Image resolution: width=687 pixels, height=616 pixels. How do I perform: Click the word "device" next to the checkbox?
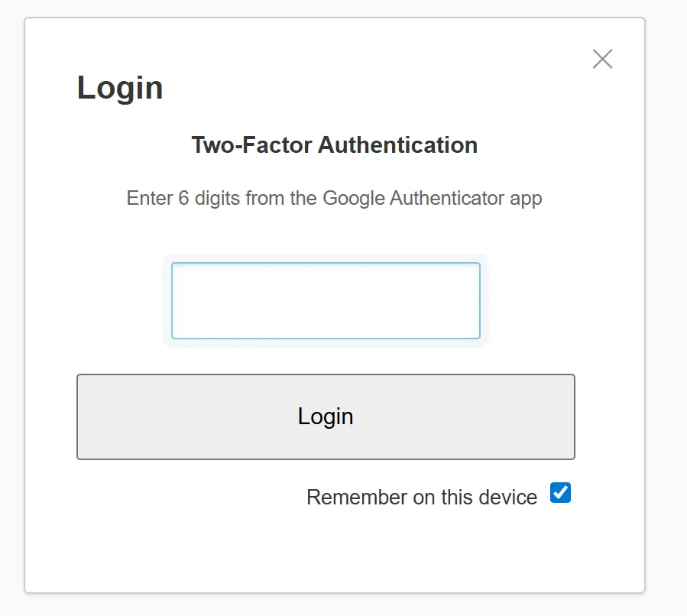click(x=508, y=498)
